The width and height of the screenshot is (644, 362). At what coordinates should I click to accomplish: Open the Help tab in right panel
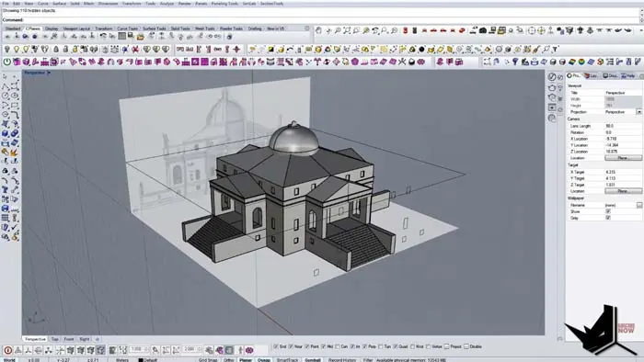pos(627,76)
